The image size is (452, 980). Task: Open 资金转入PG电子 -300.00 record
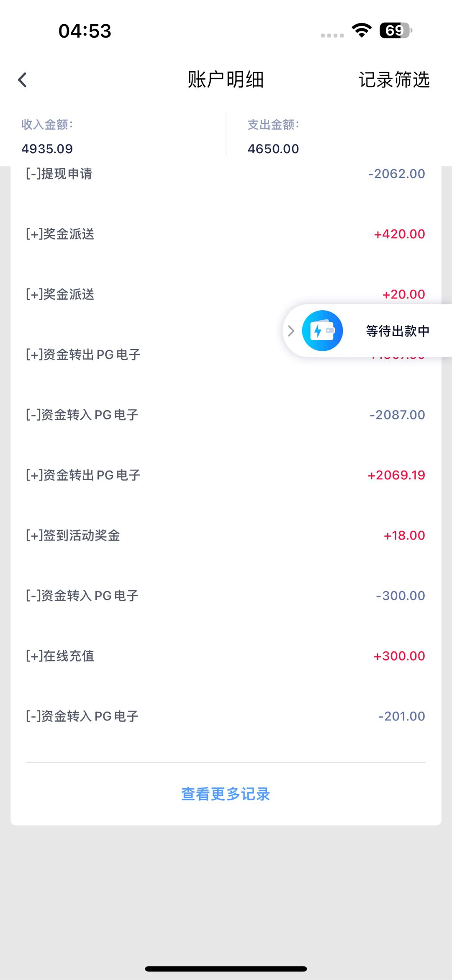[x=226, y=596]
